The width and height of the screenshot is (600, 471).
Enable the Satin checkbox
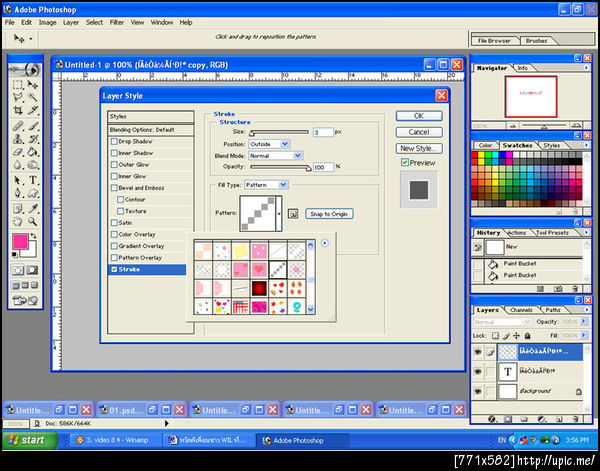114,223
